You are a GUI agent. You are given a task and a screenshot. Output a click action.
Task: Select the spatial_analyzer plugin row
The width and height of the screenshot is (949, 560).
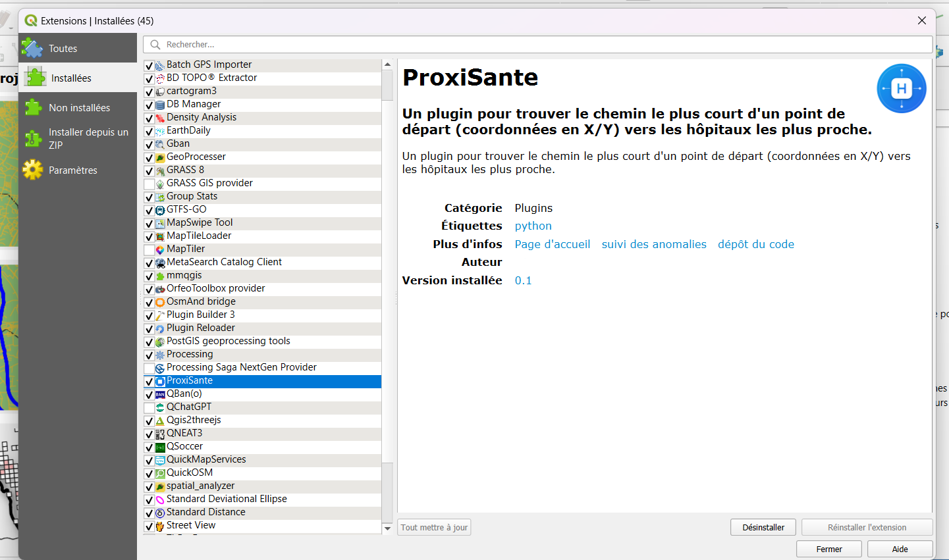tap(262, 486)
